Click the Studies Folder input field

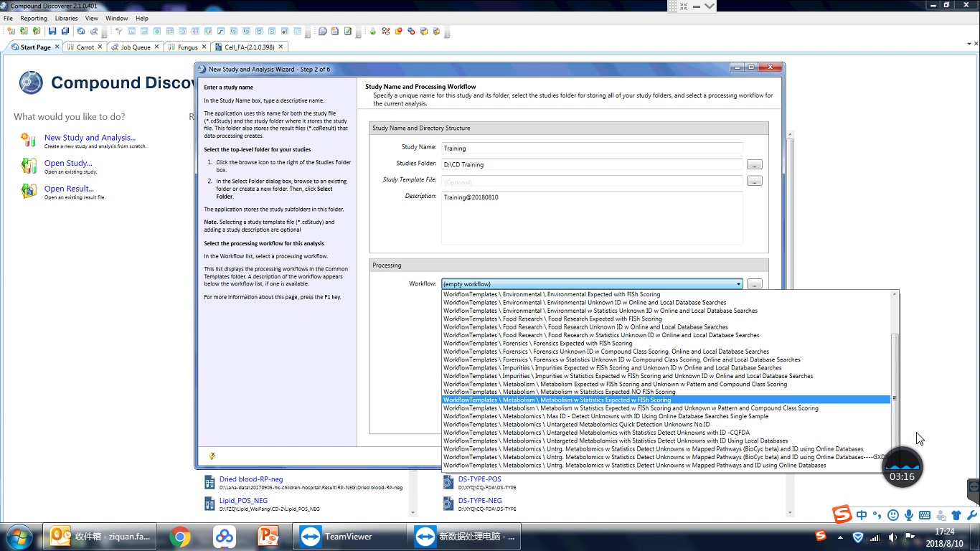[x=592, y=165]
